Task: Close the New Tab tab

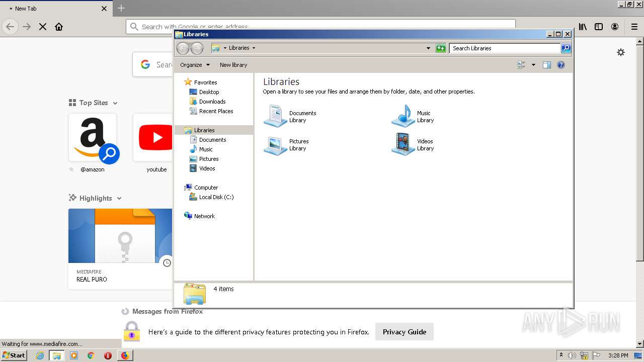Action: [x=104, y=9]
